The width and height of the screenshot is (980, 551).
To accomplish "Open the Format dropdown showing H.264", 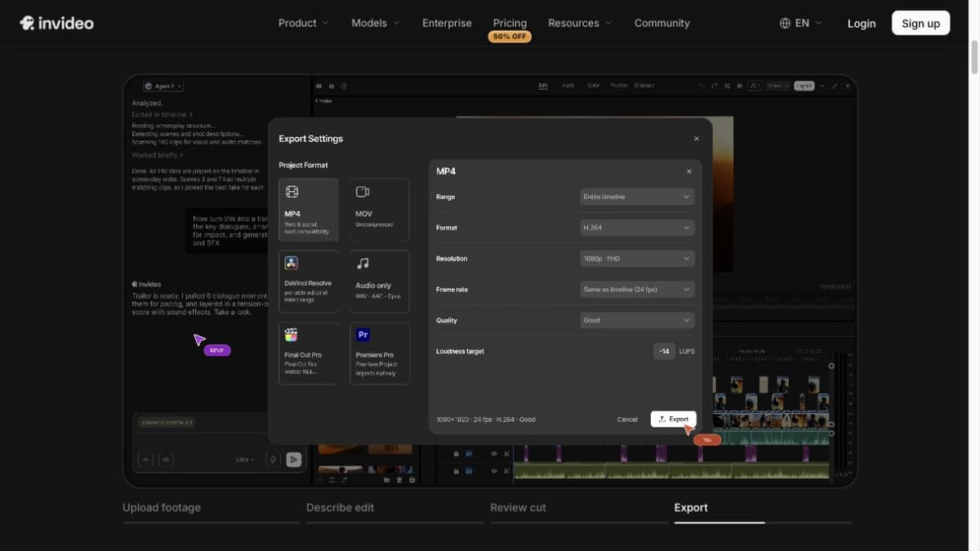I will [637, 228].
